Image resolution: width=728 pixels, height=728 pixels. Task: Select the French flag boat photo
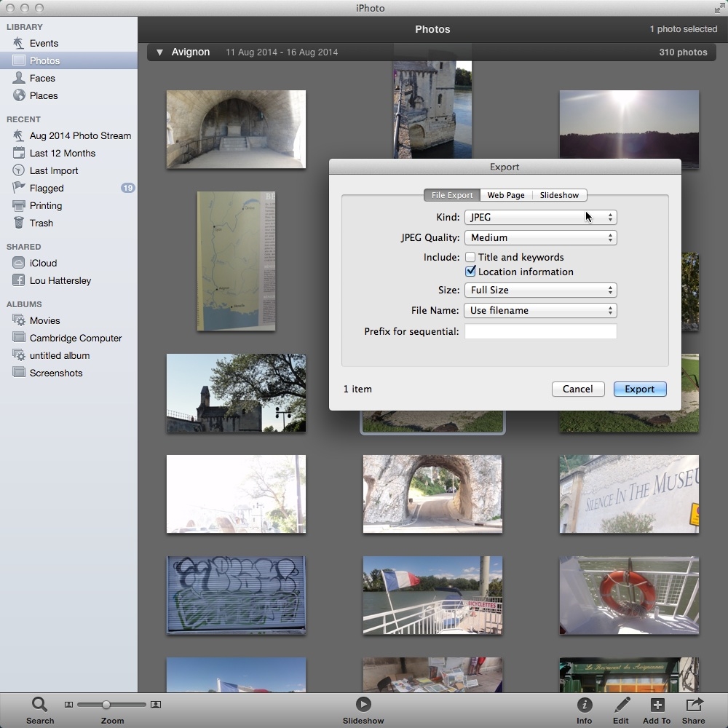tap(432, 596)
